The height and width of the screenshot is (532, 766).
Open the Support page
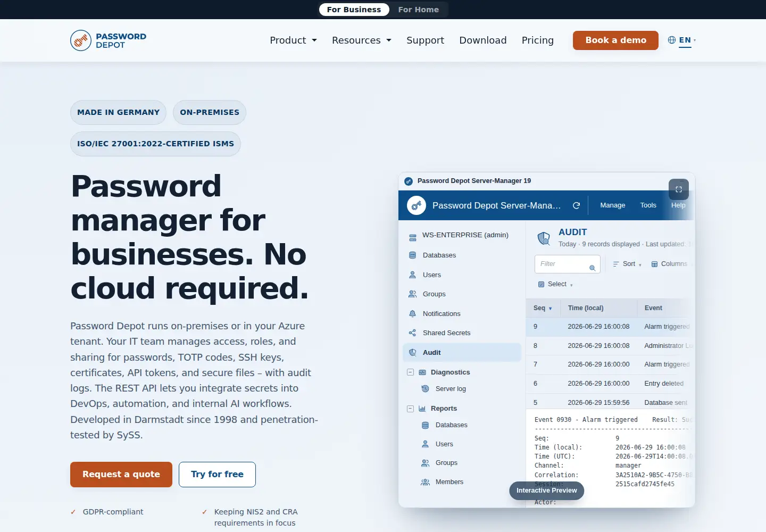click(x=425, y=40)
